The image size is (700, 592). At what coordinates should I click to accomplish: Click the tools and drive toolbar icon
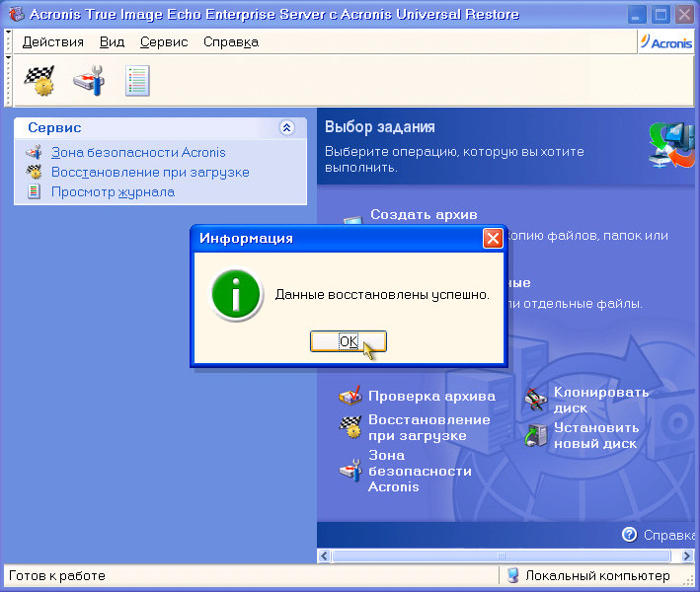[x=89, y=80]
